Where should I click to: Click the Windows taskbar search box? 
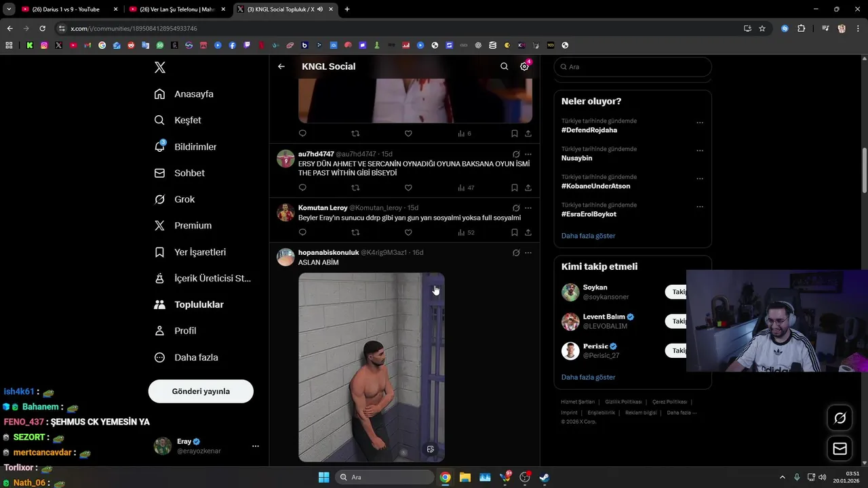(x=385, y=477)
